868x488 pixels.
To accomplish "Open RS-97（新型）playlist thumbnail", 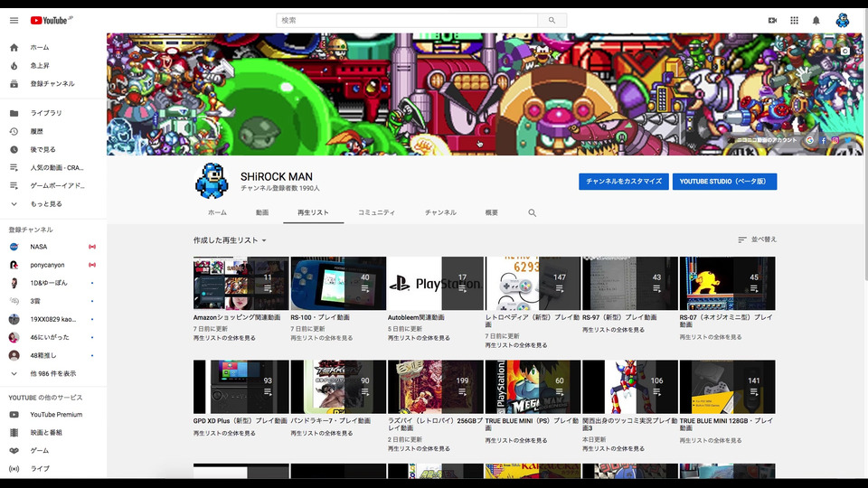I will coord(630,283).
